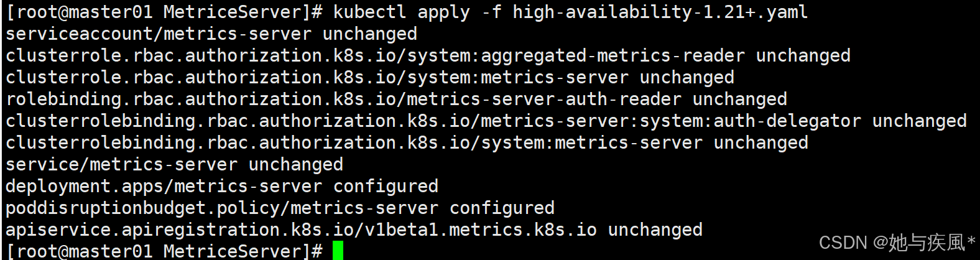Click the metrics-server:system:auth-delegator clusterrolebinding line
This screenshot has width=980, height=260.
[x=486, y=121]
